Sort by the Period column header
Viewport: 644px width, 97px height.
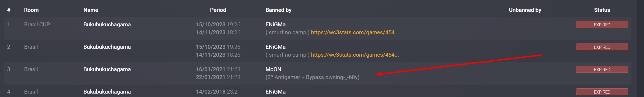click(218, 10)
